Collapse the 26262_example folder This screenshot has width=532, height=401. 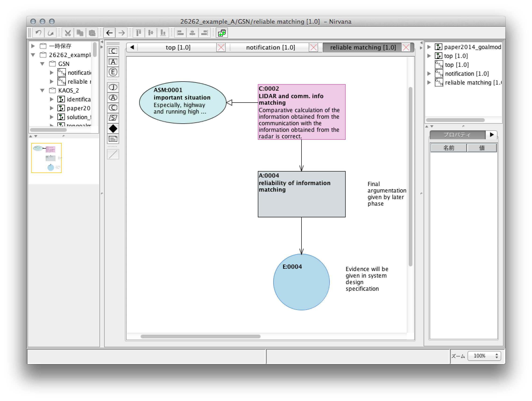33,55
